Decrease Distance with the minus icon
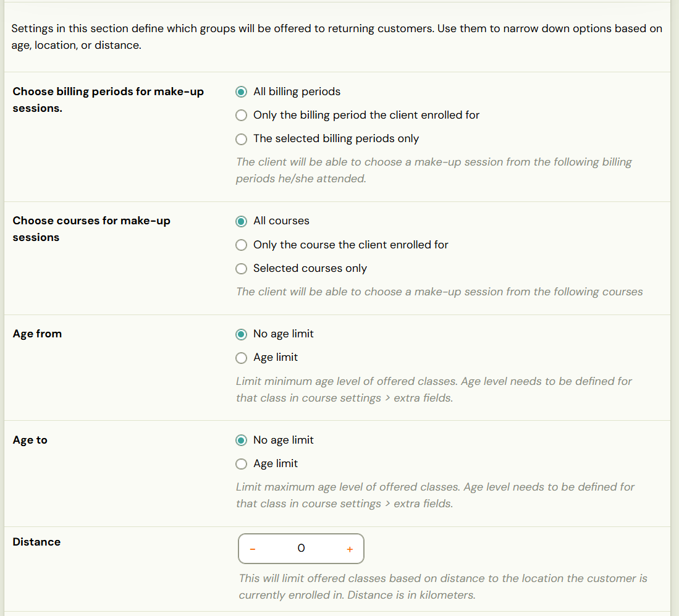Screen dimensions: 679x616 (x=253, y=549)
